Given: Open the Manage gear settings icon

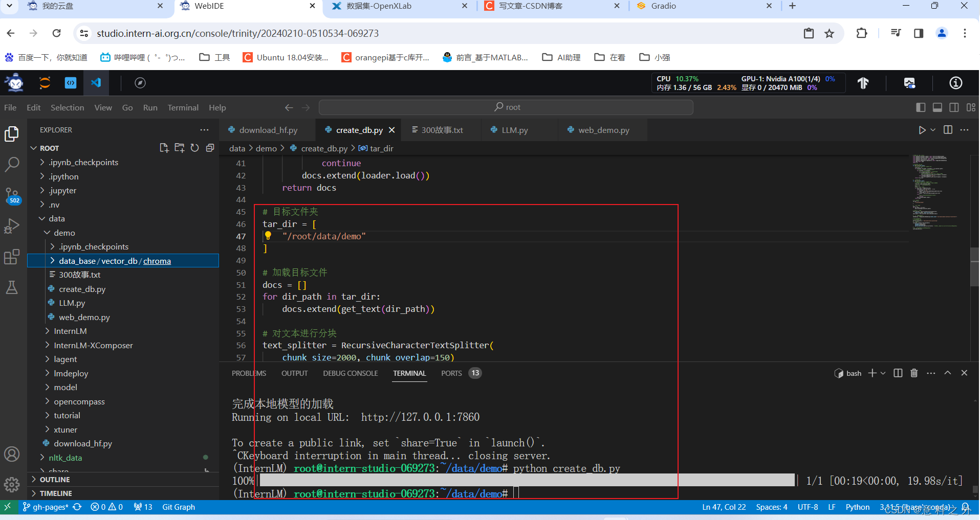Looking at the screenshot, I should click(12, 484).
